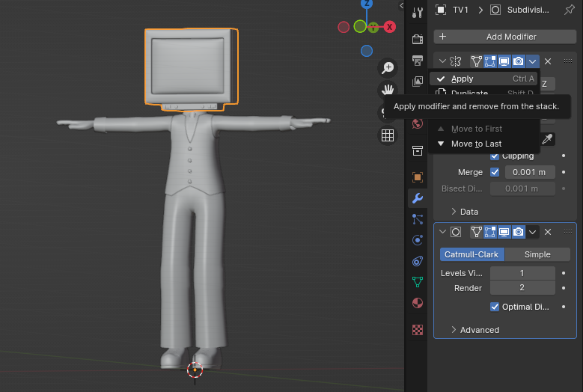The image size is (583, 392).
Task: Open the Render properties tab
Action: (417, 39)
